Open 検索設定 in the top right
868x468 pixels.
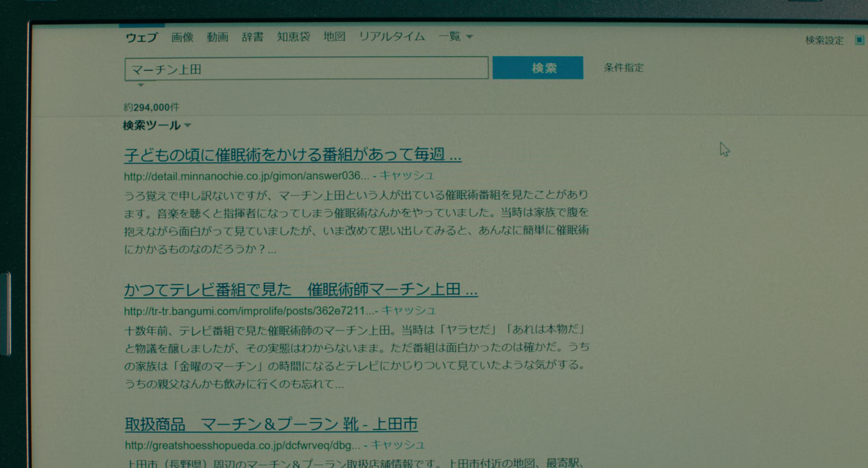click(824, 40)
